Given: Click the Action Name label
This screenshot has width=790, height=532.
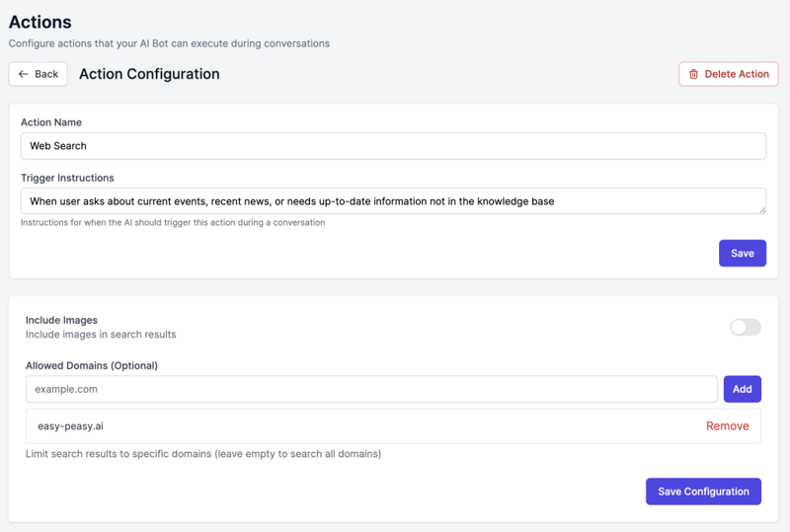Looking at the screenshot, I should click(x=51, y=122).
